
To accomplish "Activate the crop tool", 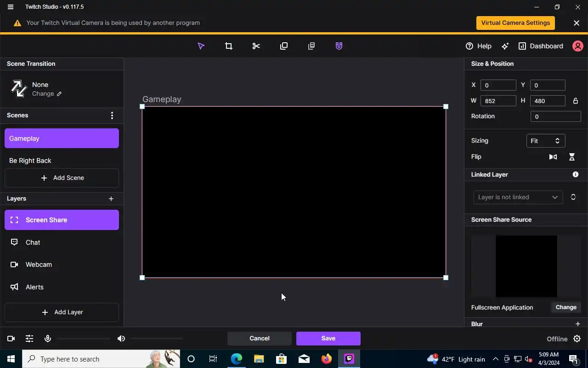I will [x=228, y=46].
